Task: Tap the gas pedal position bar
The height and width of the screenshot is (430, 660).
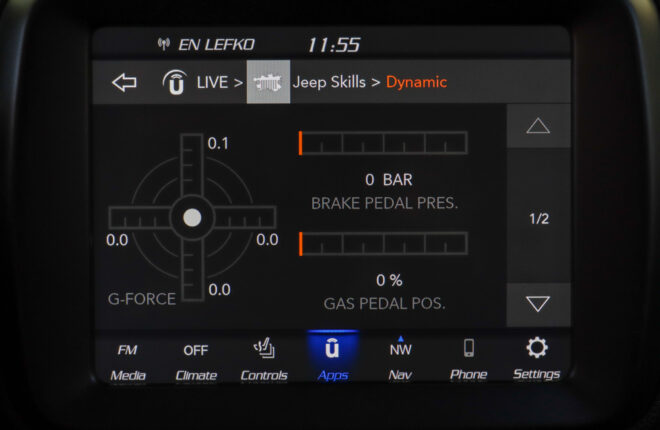Action: pyautogui.click(x=383, y=243)
